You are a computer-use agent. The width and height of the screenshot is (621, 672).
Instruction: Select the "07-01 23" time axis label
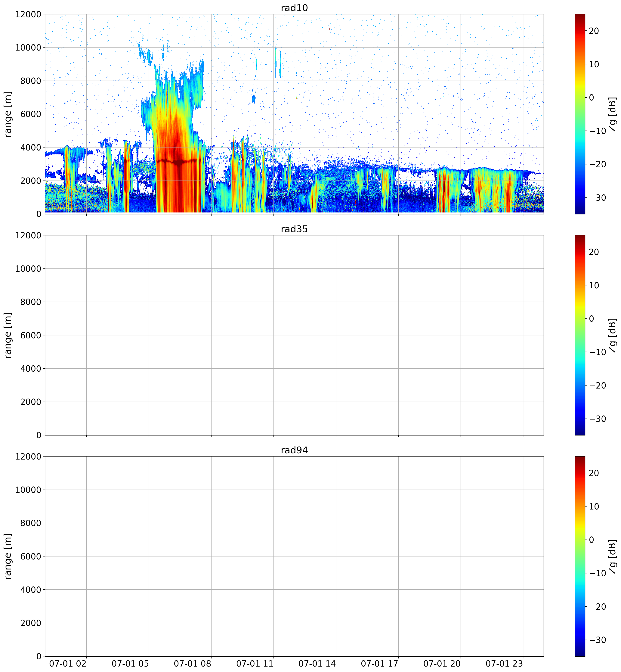click(504, 664)
